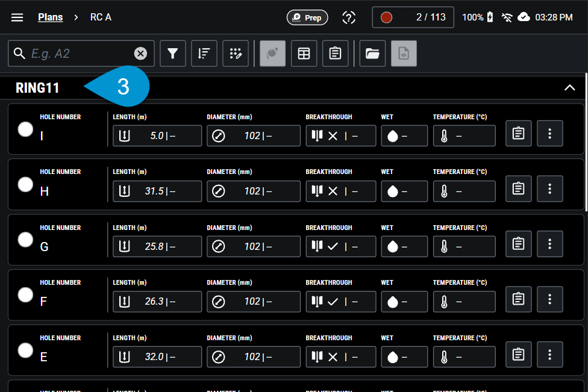Open more options menu for hole I
This screenshot has height=392, width=588.
tap(550, 133)
